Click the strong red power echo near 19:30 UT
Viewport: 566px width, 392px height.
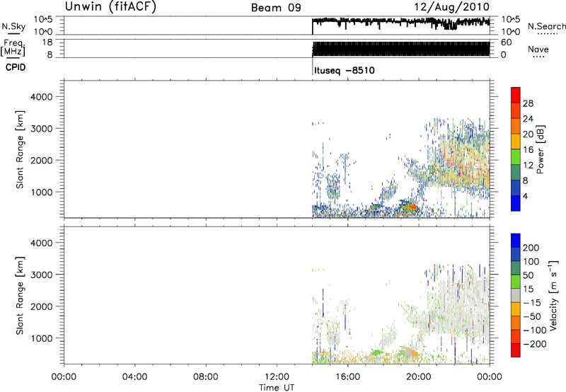coord(412,207)
